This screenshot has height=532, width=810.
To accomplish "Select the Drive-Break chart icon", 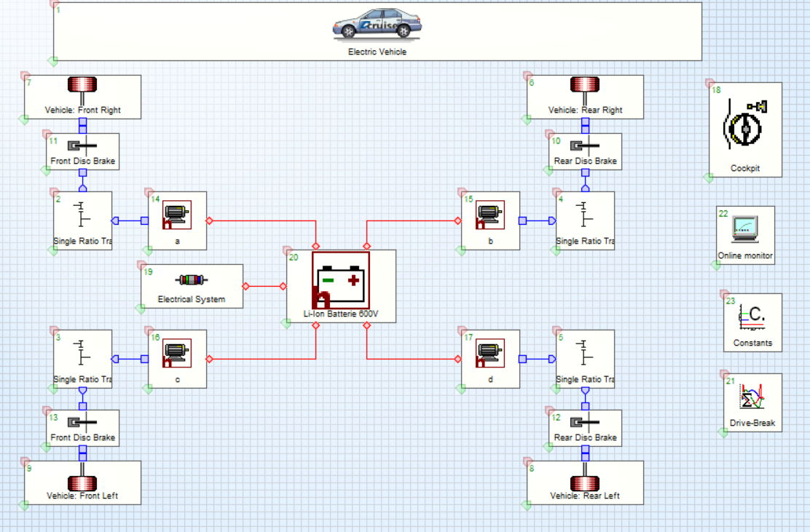I will coord(752,397).
